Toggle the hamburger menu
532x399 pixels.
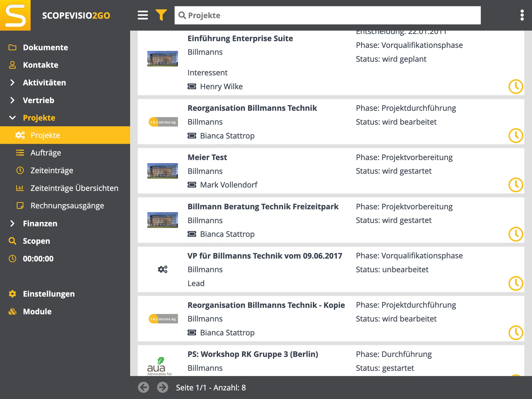[143, 15]
